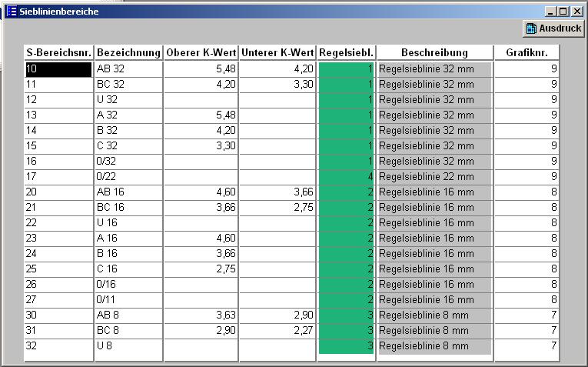Select upper K-value 4,60 in row AB 16

point(201,192)
